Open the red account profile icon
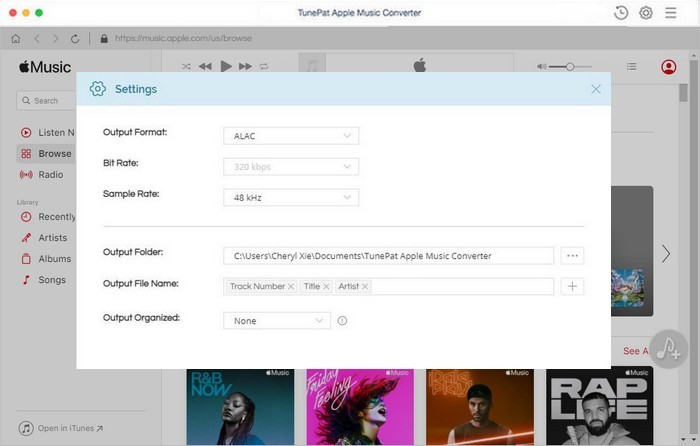 click(668, 67)
